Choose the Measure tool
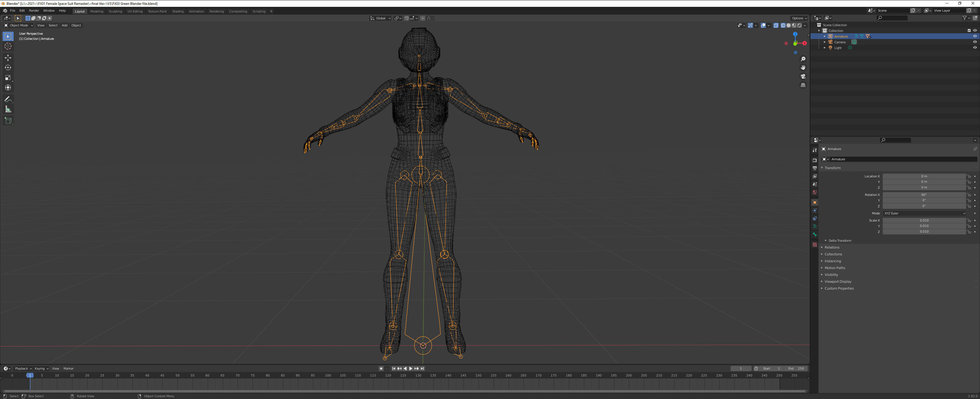Screen dimensions: 980x399 coord(8,110)
